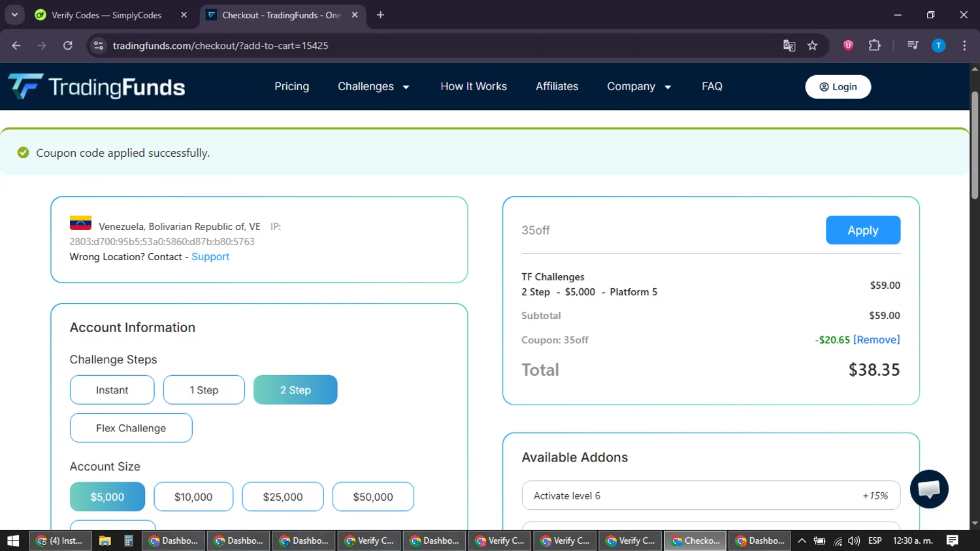Open the Chrome profile avatar
This screenshot has width=980, height=551.
[x=938, y=46]
